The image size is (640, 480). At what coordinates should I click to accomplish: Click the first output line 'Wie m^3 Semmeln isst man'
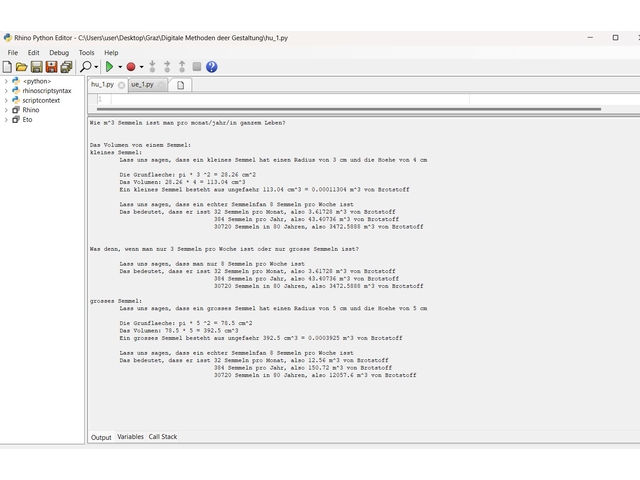coord(188,123)
